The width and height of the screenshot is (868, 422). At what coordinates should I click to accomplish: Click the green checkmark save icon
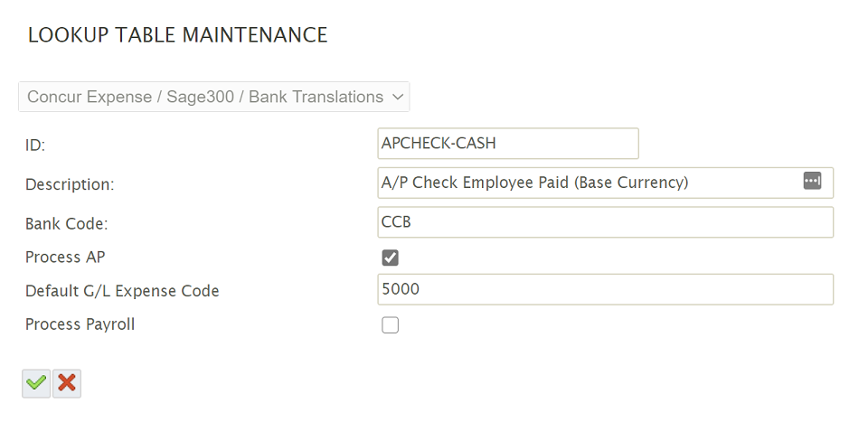pos(36,383)
